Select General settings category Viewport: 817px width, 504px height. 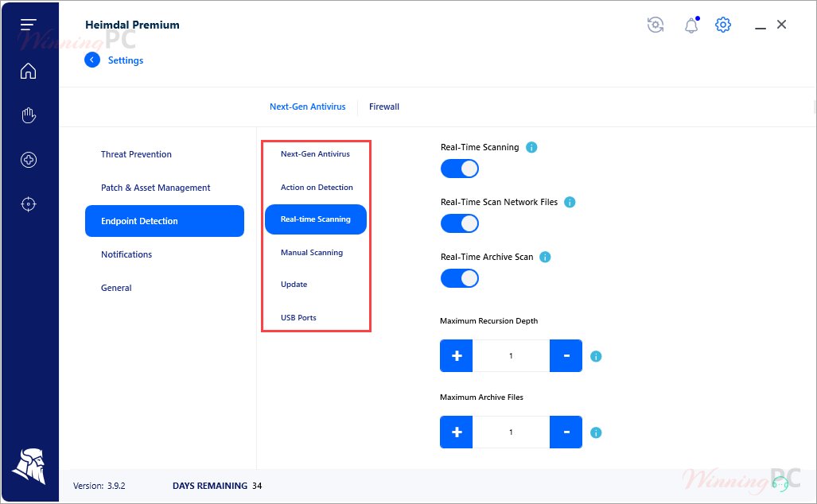pos(116,288)
